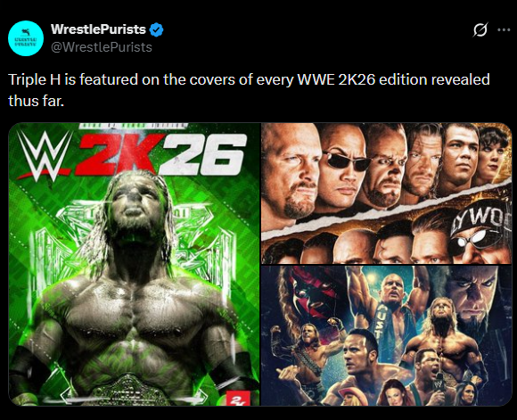Click the 2K26 title on the cover
The width and height of the screenshot is (517, 420).
pyautogui.click(x=160, y=155)
